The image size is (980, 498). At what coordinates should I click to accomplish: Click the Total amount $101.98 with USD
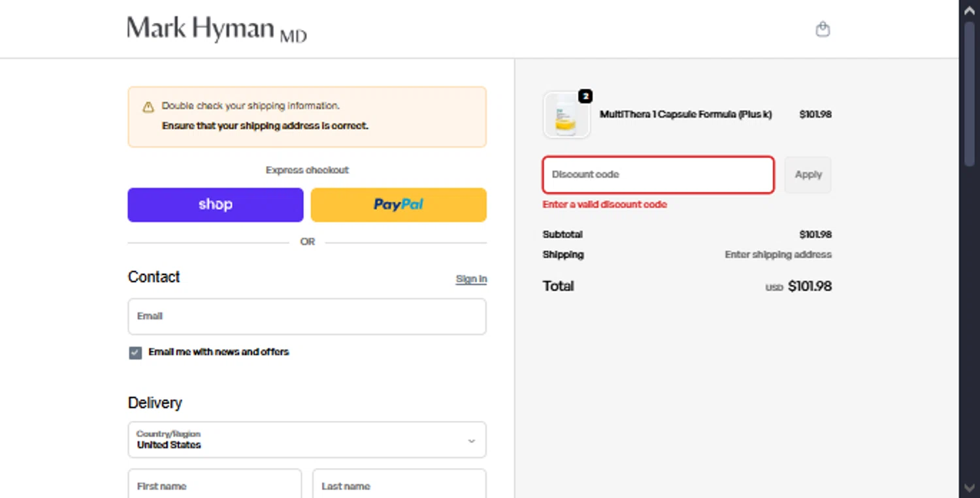[x=798, y=286]
